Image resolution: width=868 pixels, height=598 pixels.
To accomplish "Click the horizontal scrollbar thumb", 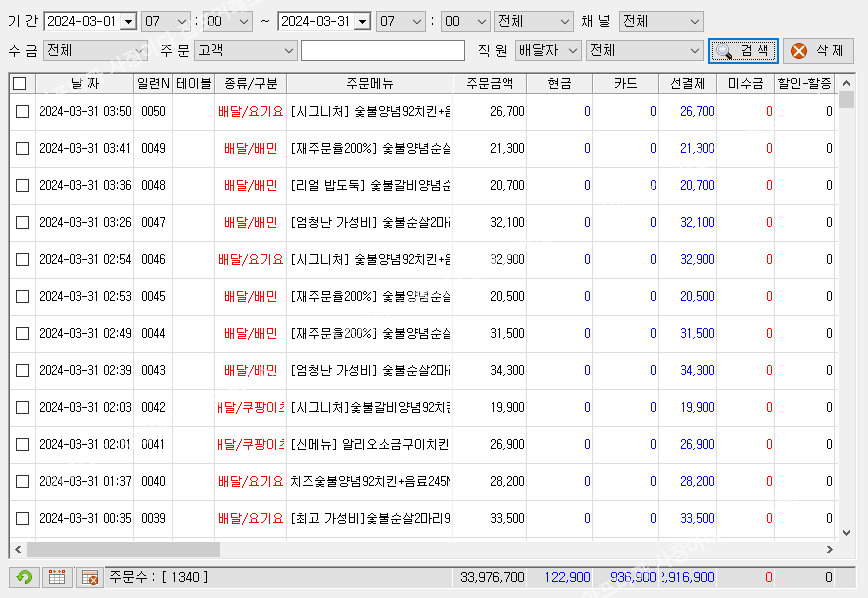I will [x=123, y=549].
